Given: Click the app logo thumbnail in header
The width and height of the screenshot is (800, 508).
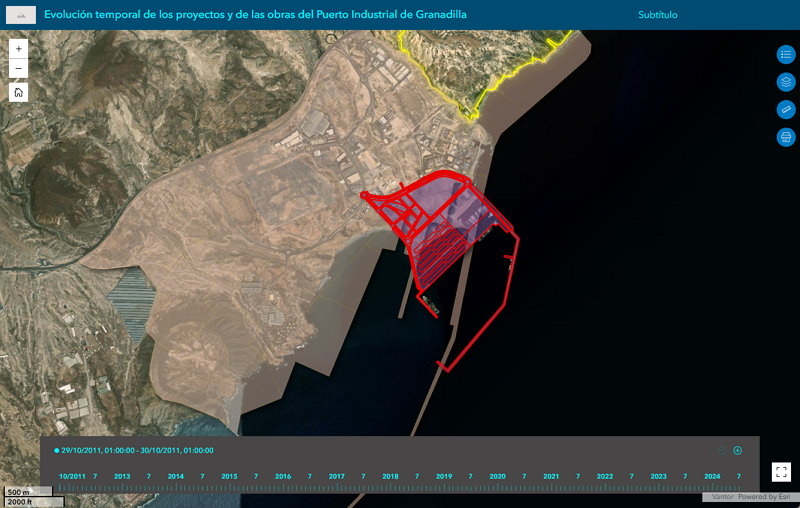Looking at the screenshot, I should 21,15.
